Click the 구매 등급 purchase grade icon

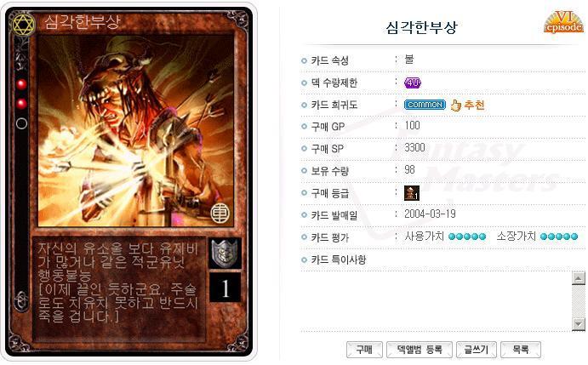point(411,193)
